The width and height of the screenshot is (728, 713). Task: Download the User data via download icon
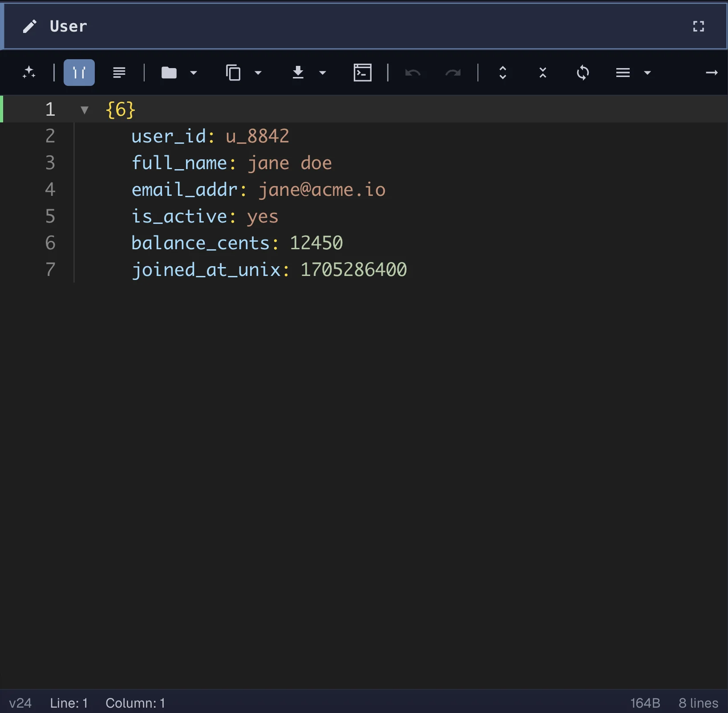pyautogui.click(x=298, y=73)
